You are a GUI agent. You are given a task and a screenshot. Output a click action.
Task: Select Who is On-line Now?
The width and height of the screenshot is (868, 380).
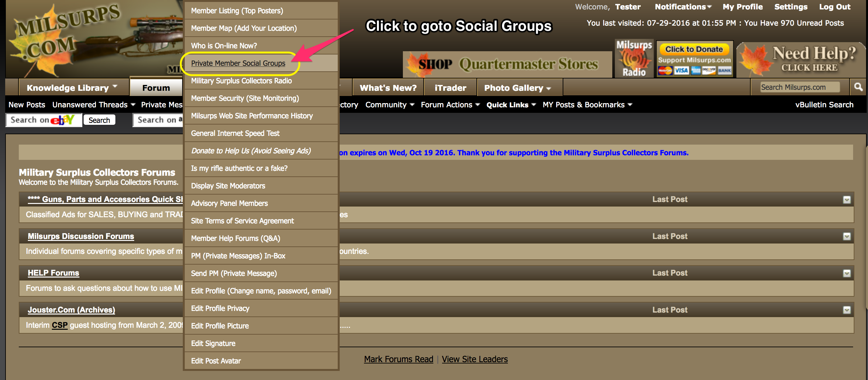(x=261, y=45)
